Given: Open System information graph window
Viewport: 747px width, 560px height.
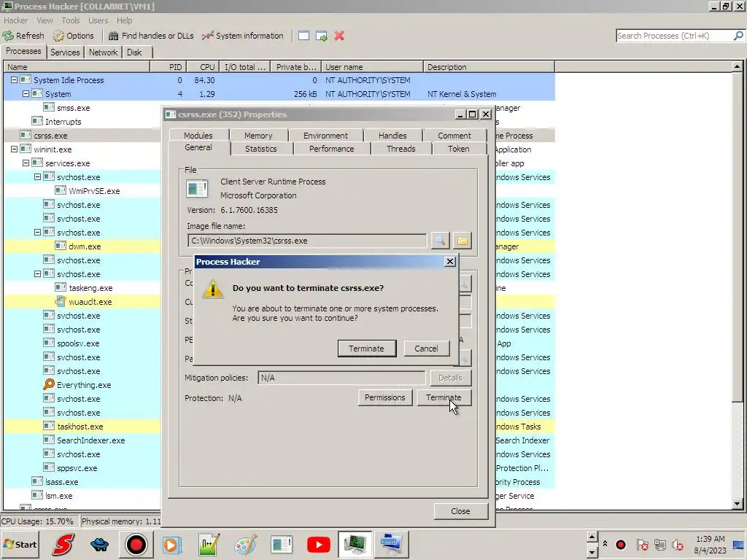Looking at the screenshot, I should click(242, 36).
